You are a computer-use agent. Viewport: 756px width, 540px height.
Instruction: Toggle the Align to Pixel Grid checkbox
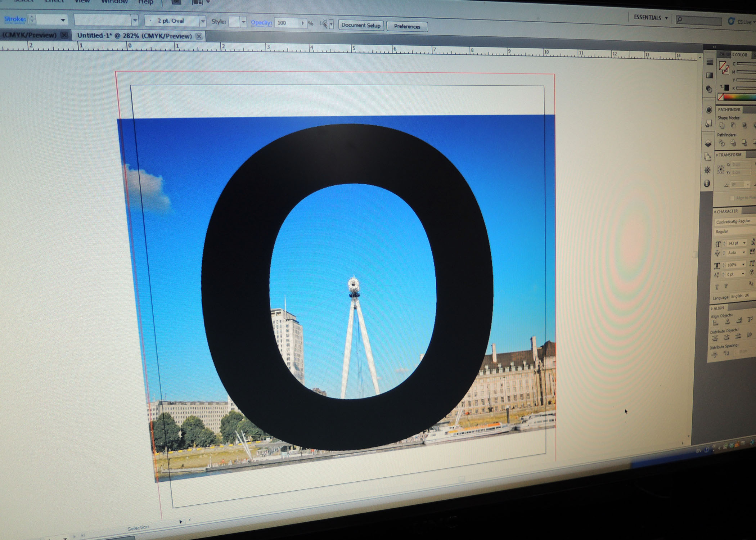(x=732, y=198)
